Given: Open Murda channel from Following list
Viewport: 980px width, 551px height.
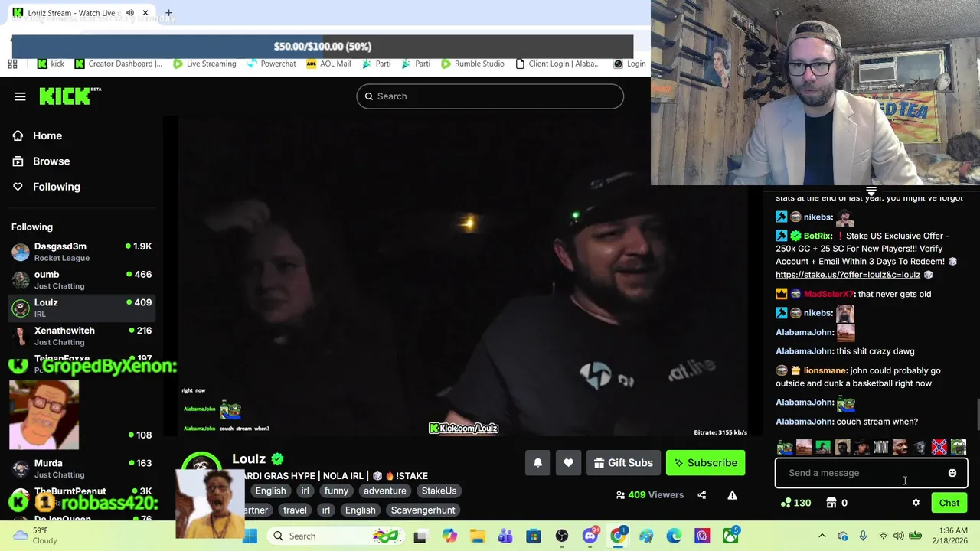Looking at the screenshot, I should click(x=82, y=468).
